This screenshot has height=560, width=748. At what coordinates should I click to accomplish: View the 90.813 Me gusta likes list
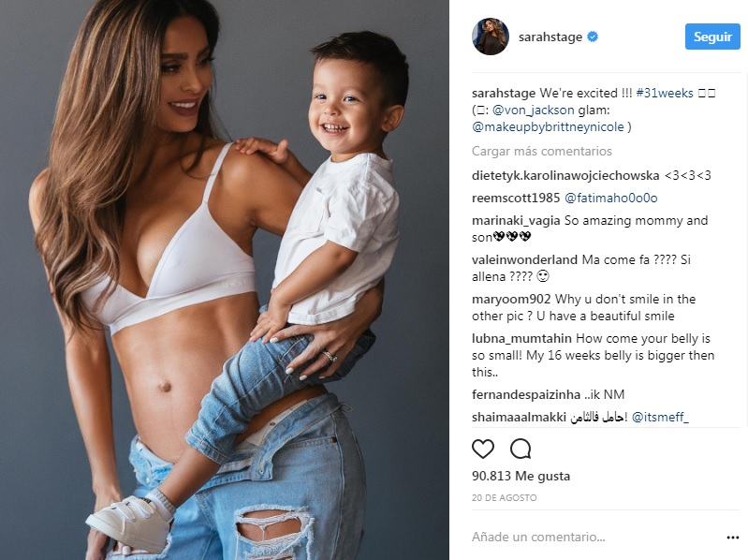point(521,476)
